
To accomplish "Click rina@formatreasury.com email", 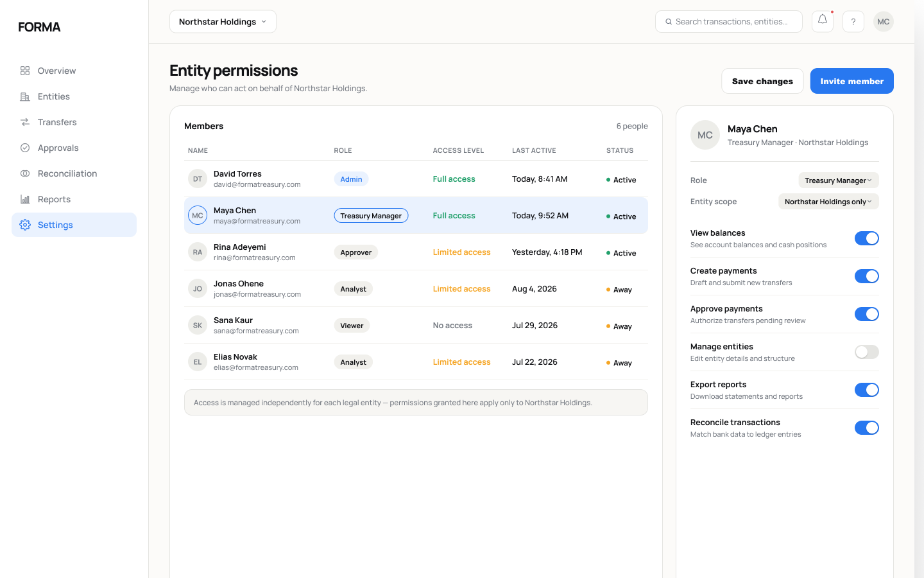I will (x=255, y=258).
